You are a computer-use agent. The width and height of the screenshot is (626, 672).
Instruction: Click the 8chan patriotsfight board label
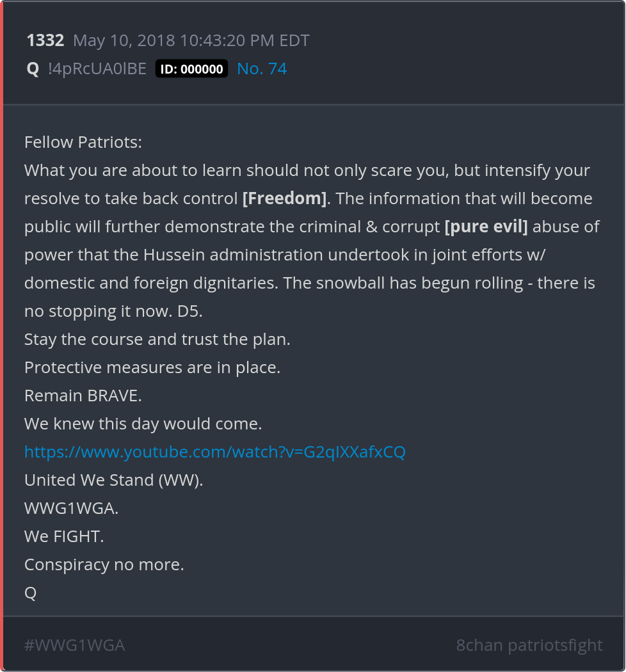point(529,645)
